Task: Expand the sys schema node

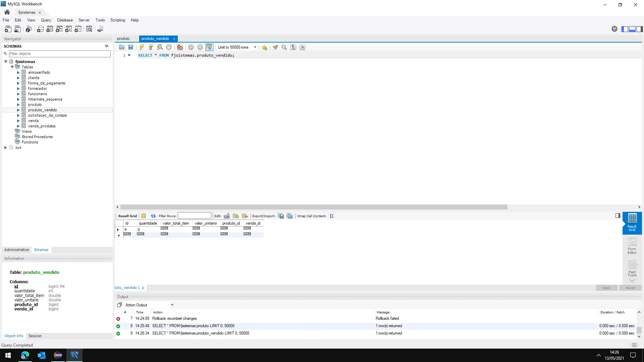Action: pyautogui.click(x=6, y=147)
